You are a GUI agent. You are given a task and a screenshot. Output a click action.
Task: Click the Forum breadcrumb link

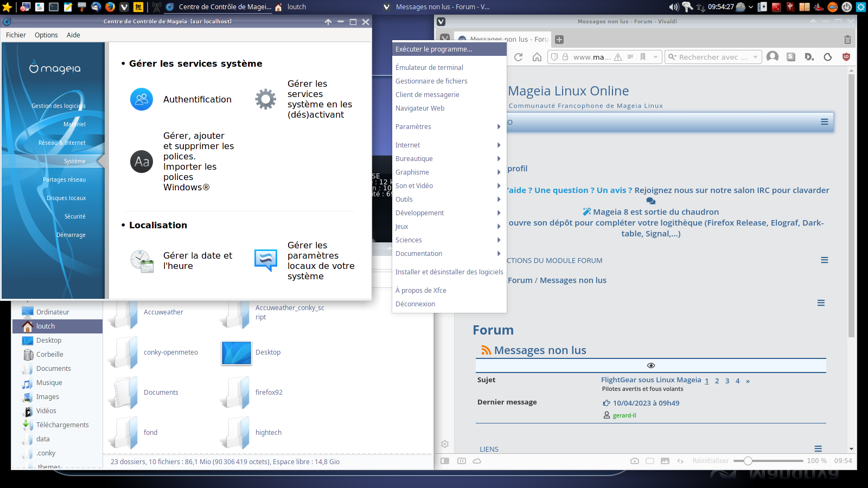point(520,280)
